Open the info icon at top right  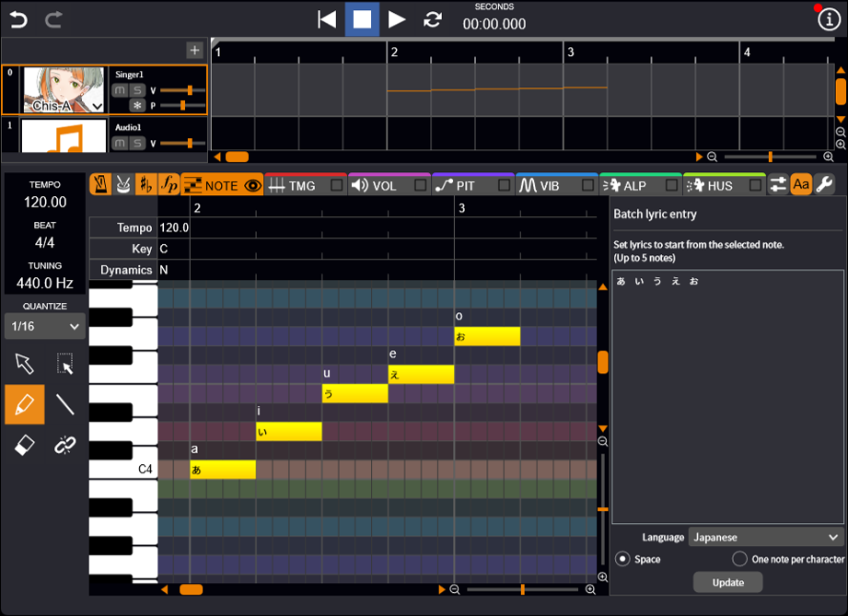coord(829,20)
